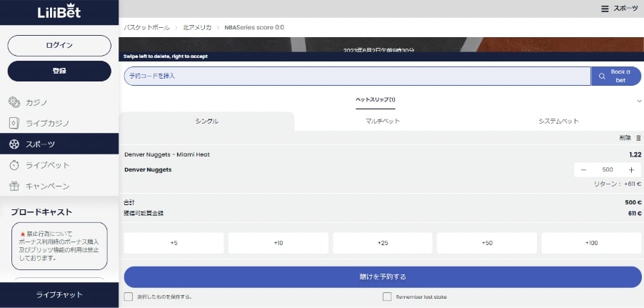Image resolution: width=644 pixels, height=308 pixels.
Task: Switch to the システムベット tab
Action: tap(558, 121)
